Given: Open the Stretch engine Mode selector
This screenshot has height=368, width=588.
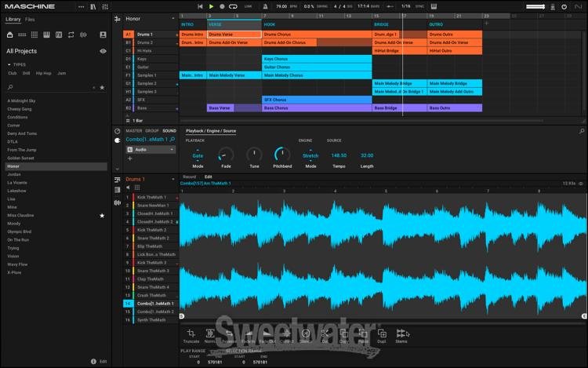Looking at the screenshot, I should click(x=310, y=155).
